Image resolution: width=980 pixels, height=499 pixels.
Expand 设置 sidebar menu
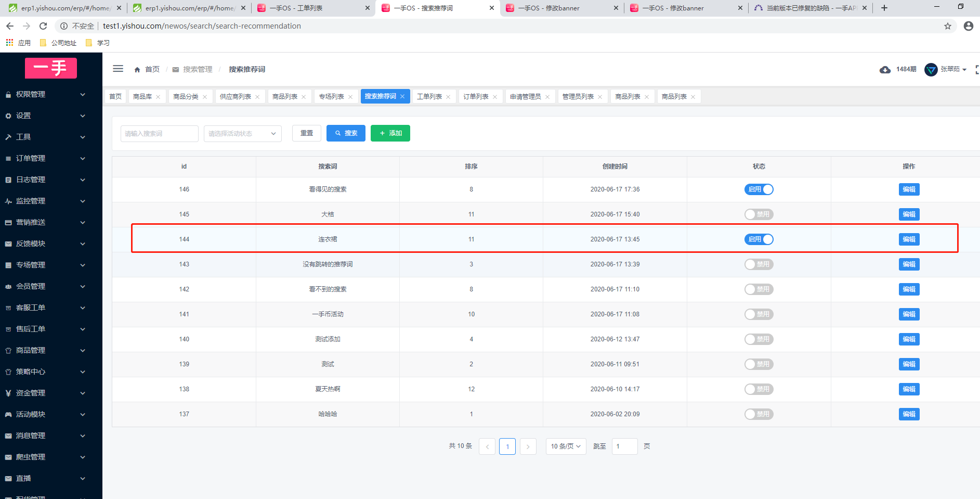(51, 116)
